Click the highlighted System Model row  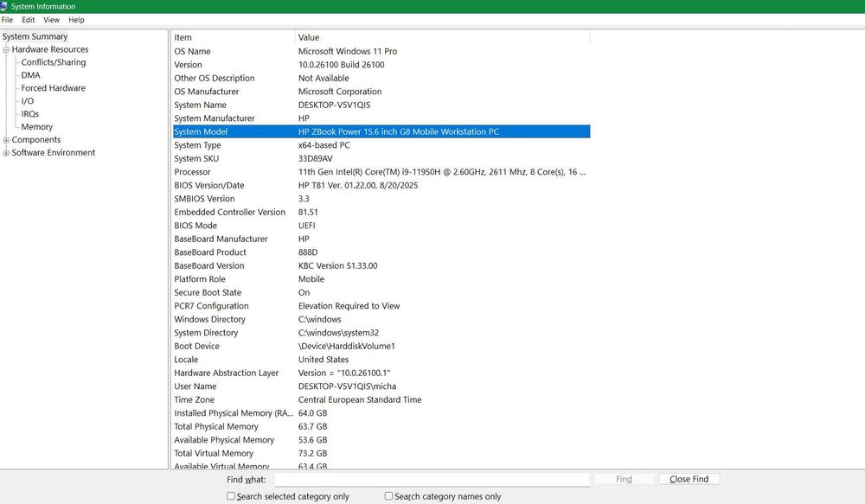tap(381, 131)
